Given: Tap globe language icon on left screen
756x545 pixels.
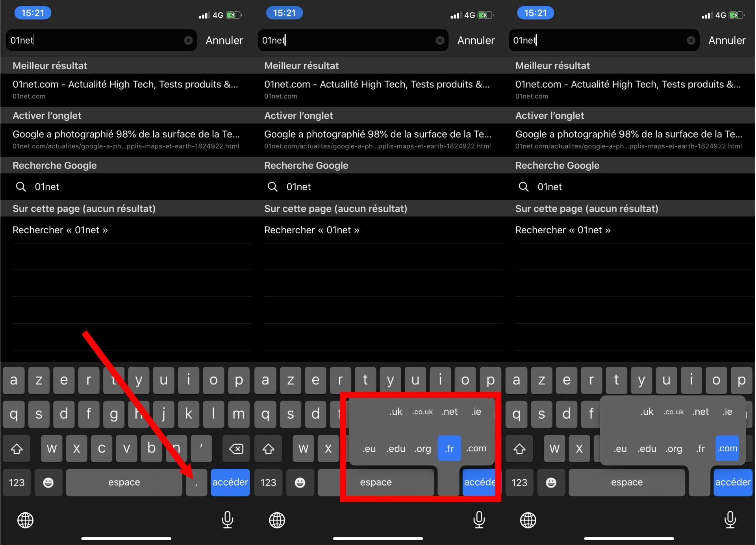Looking at the screenshot, I should [x=25, y=520].
